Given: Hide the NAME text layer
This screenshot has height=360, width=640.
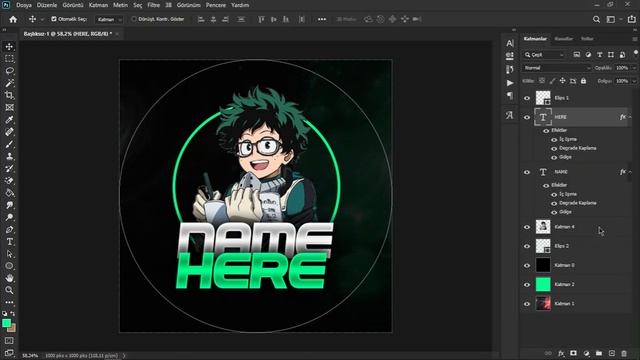Looking at the screenshot, I should 527,172.
